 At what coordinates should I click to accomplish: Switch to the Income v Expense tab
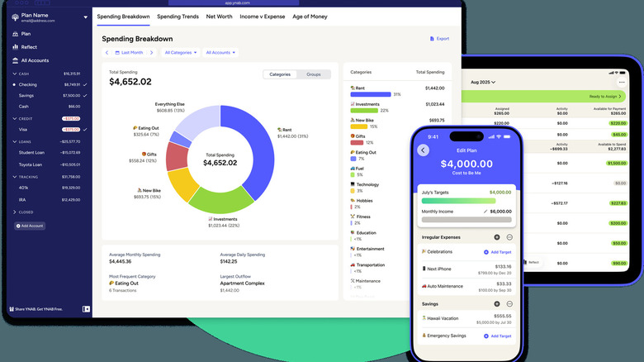(x=262, y=17)
